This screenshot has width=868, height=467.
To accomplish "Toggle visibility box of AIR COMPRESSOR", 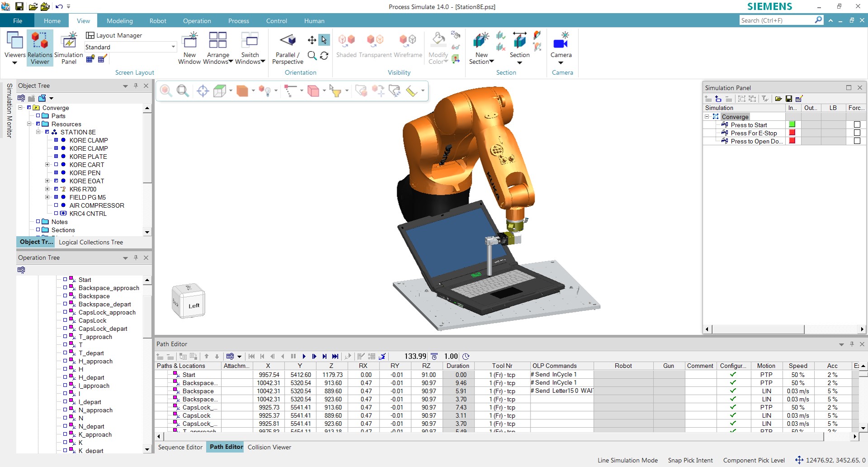I will [56, 205].
